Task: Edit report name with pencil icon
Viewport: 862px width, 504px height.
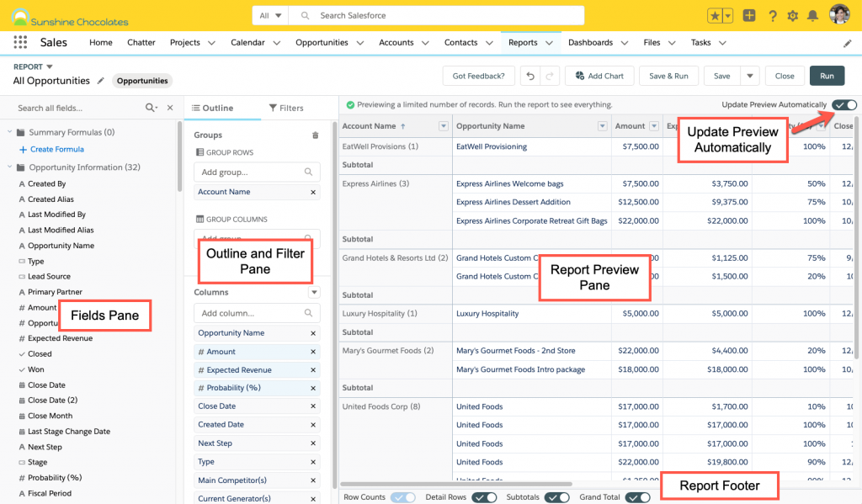Action: point(101,81)
